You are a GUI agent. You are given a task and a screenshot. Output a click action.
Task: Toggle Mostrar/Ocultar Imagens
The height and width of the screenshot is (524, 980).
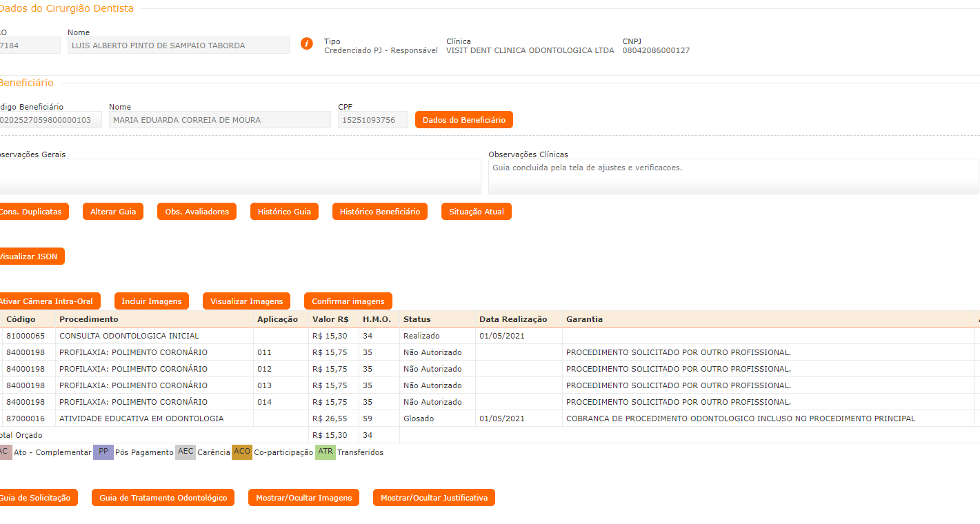tap(303, 498)
